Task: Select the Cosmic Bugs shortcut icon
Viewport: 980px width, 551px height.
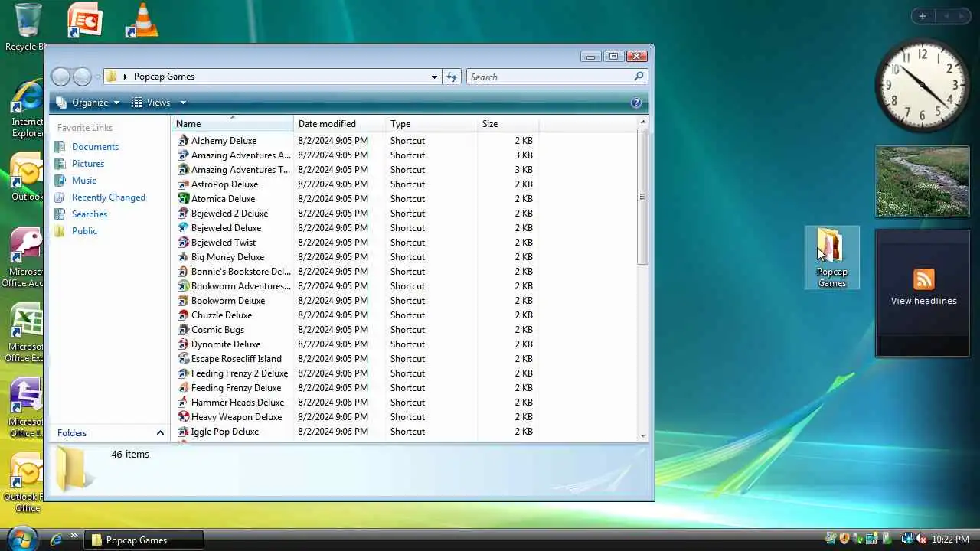Action: 183,330
